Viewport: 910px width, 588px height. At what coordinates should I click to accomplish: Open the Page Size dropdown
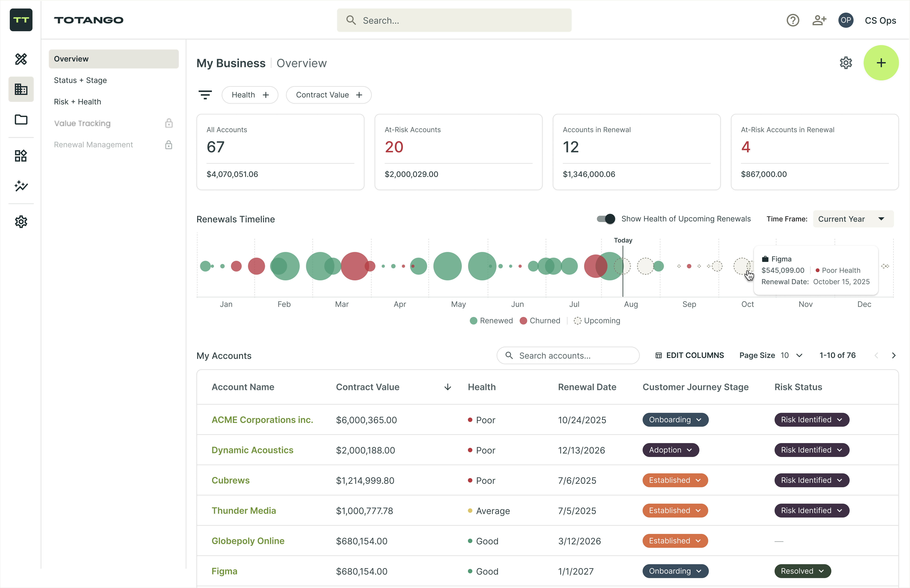click(791, 355)
